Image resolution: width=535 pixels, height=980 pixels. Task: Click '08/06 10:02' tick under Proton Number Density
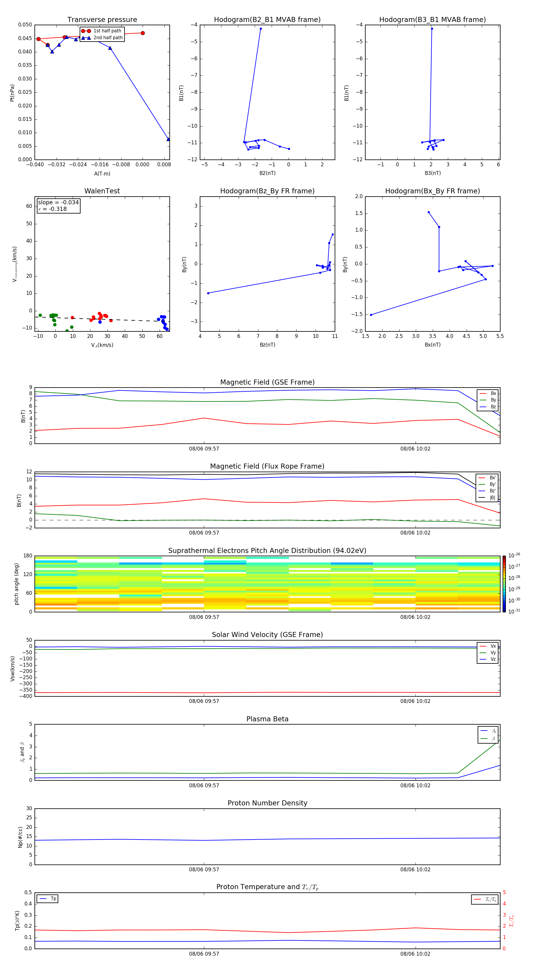point(416,870)
